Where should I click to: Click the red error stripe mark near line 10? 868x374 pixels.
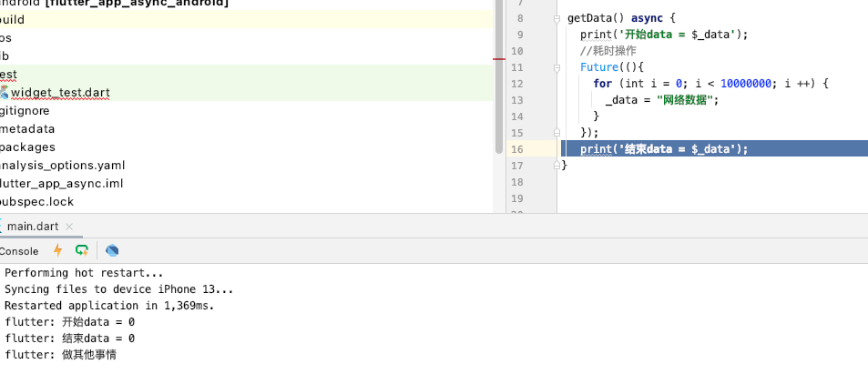499,58
